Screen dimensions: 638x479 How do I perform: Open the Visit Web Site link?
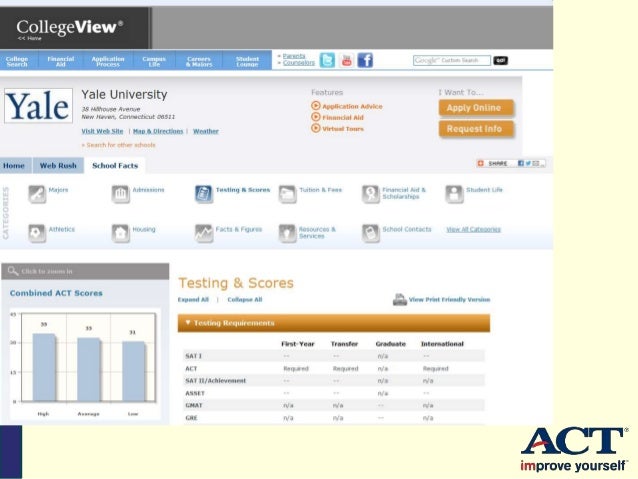pyautogui.click(x=102, y=131)
